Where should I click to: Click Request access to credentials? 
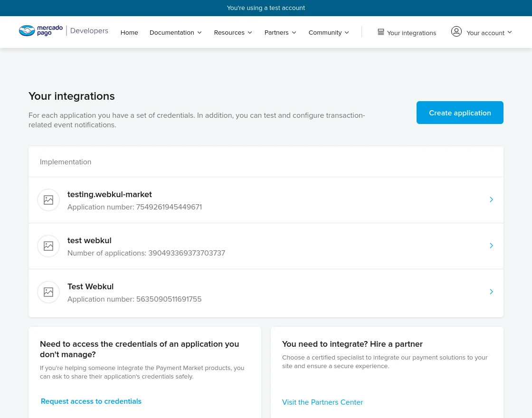tap(91, 401)
